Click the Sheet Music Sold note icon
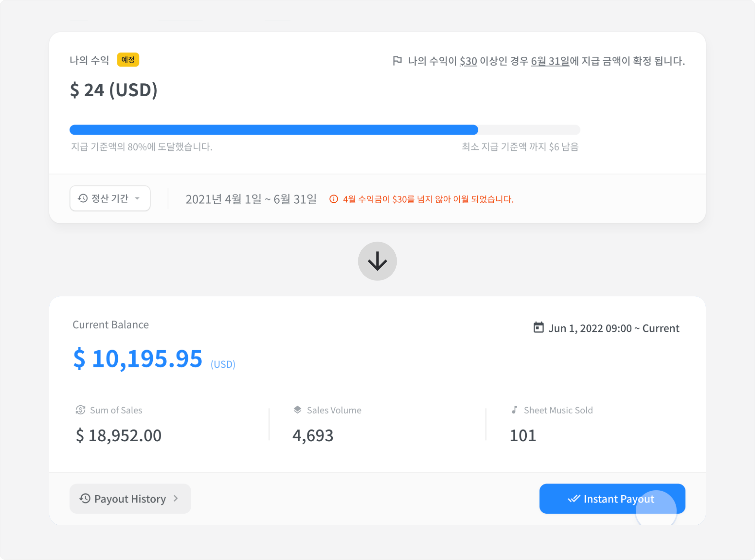This screenshot has width=755, height=560. (x=514, y=410)
